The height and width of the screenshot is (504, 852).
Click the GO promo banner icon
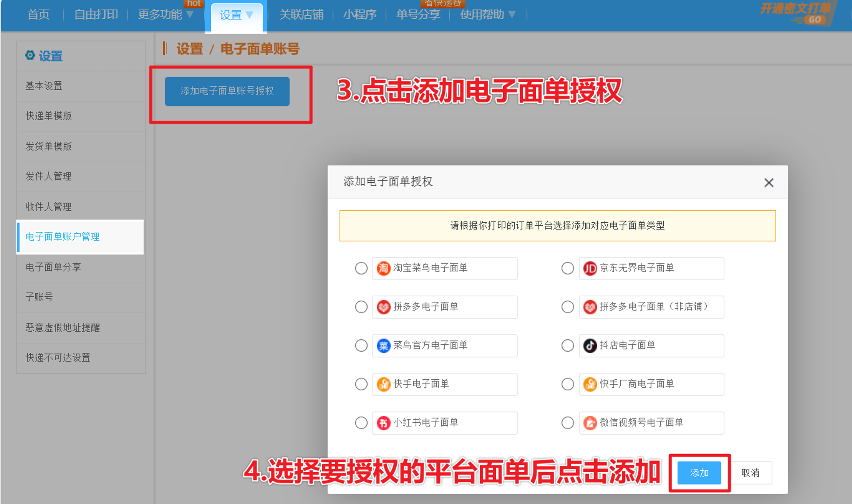[815, 20]
